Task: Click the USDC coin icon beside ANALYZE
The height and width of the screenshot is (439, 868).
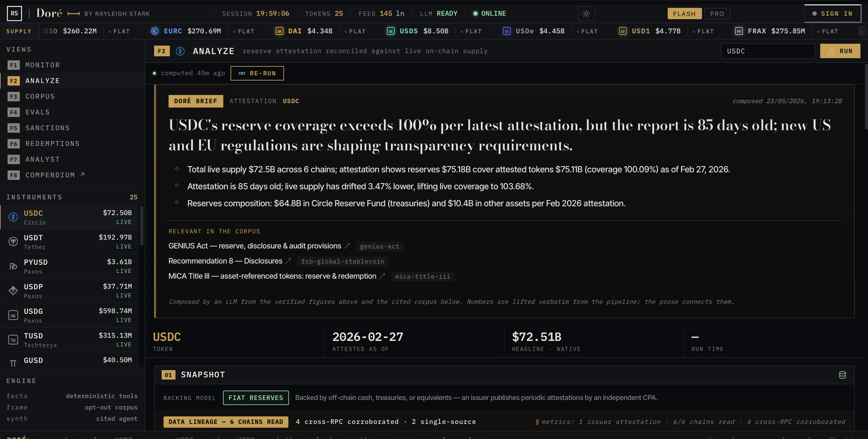Action: pyautogui.click(x=180, y=51)
